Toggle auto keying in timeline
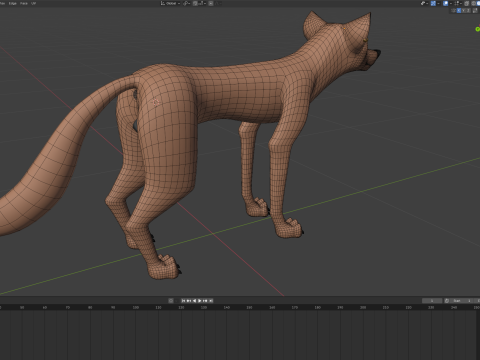The height and width of the screenshot is (360, 480). click(x=171, y=301)
